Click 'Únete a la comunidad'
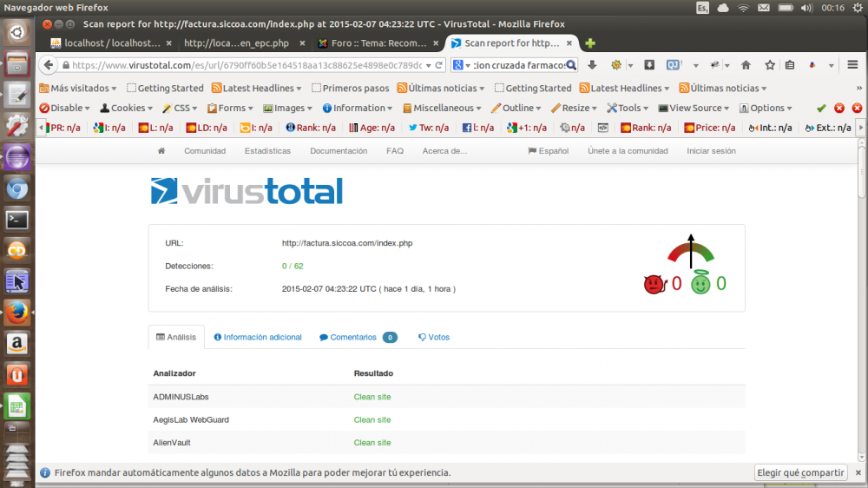868x488 pixels. pyautogui.click(x=628, y=151)
